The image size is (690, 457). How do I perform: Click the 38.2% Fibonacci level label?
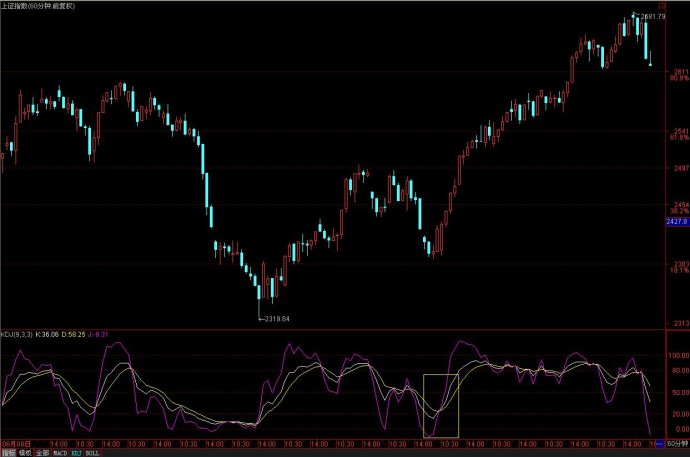point(679,211)
